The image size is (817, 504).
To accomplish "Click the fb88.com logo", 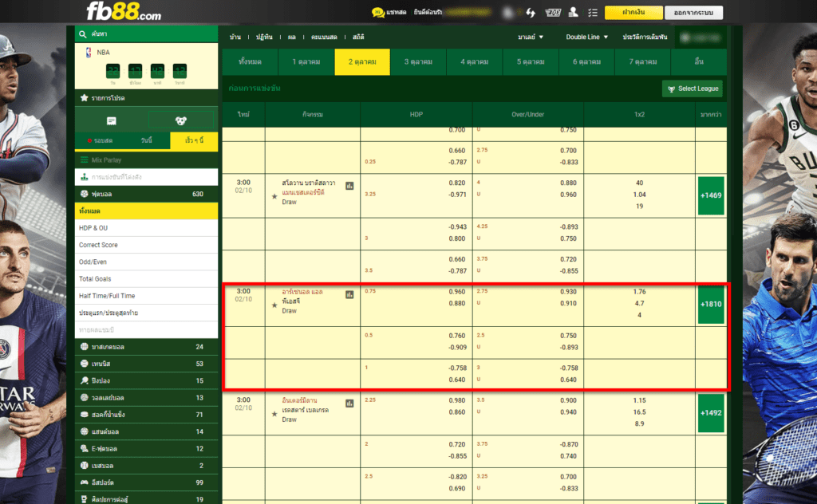I will pos(124,11).
